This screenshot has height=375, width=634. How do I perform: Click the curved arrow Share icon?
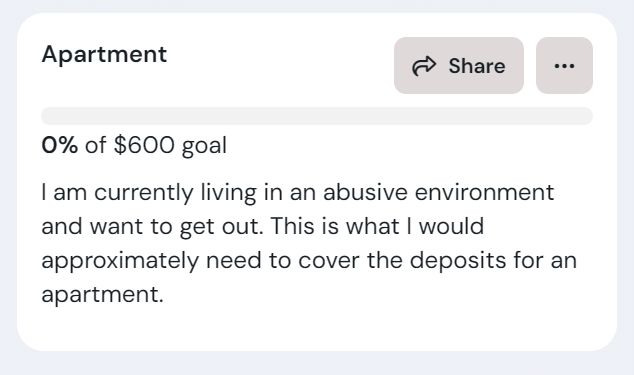click(x=424, y=66)
